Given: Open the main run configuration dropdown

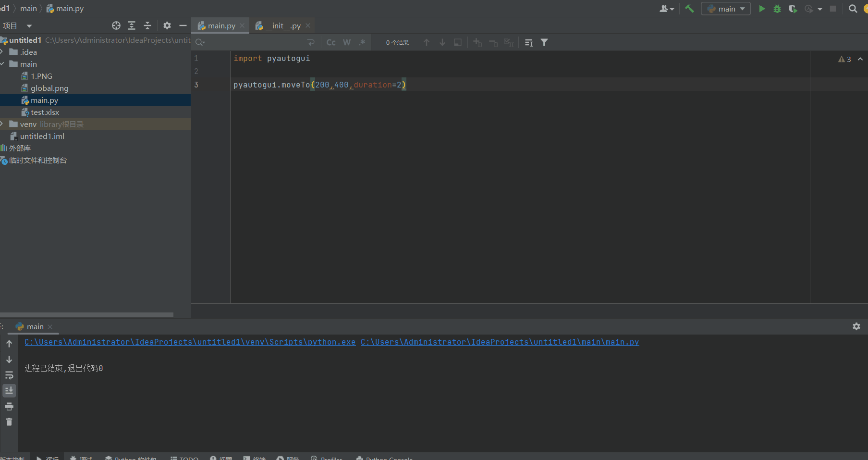Looking at the screenshot, I should point(726,9).
